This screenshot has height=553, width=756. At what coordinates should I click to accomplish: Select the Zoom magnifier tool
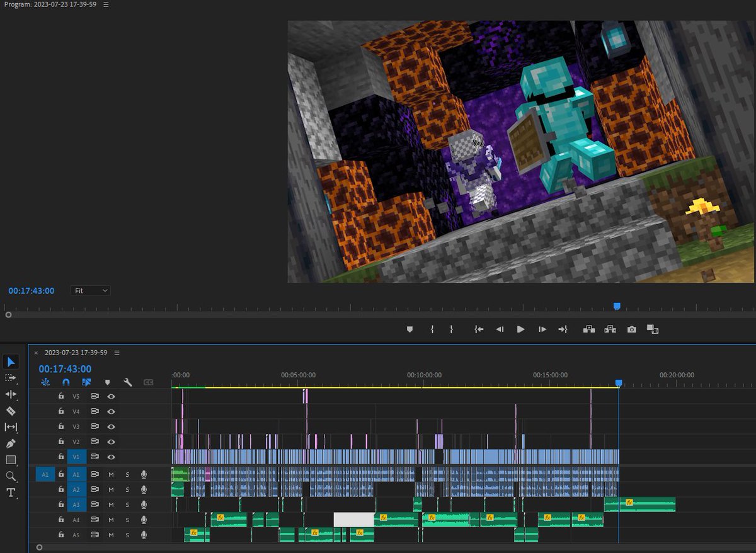[x=11, y=476]
